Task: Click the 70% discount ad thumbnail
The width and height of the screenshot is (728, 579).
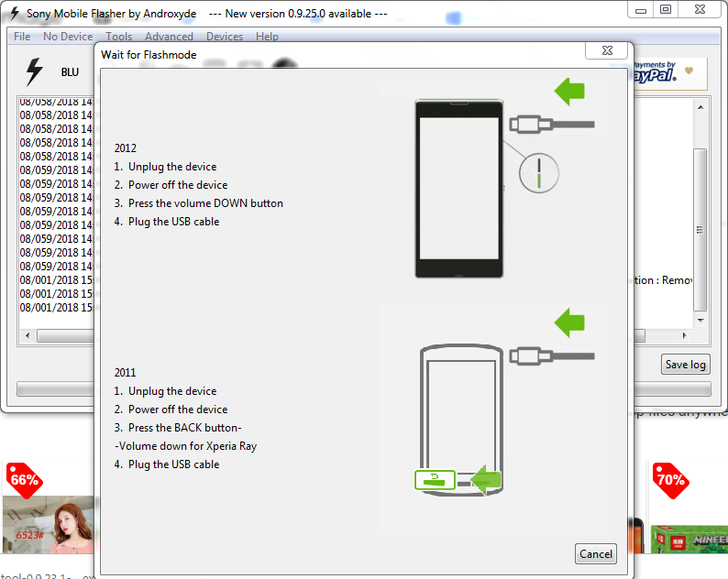Action: (688, 508)
